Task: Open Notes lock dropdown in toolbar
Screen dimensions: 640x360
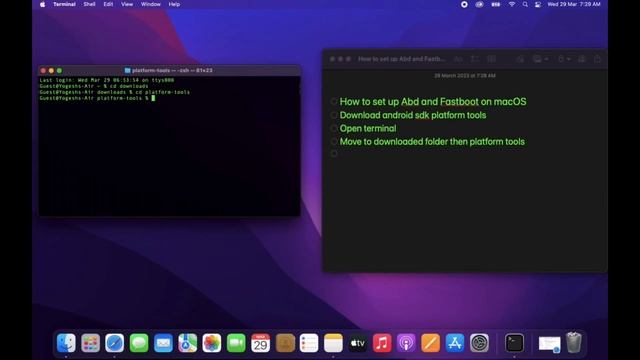Action: pos(564,59)
